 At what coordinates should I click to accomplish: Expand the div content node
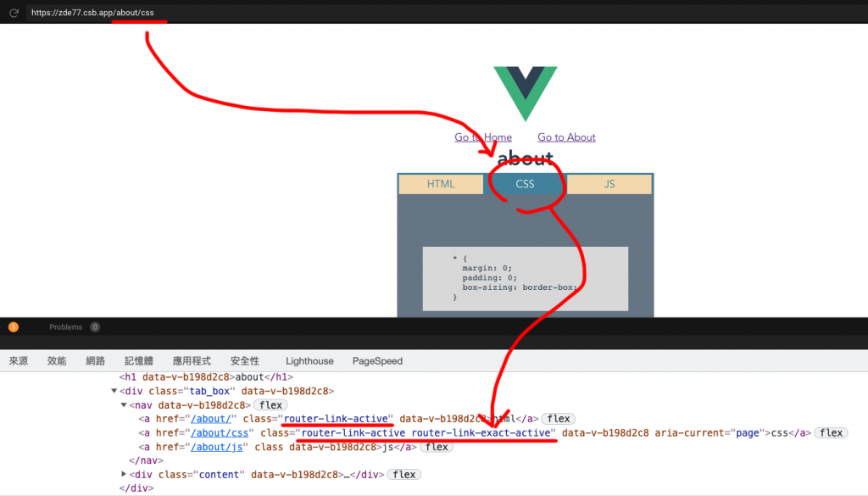tap(124, 475)
